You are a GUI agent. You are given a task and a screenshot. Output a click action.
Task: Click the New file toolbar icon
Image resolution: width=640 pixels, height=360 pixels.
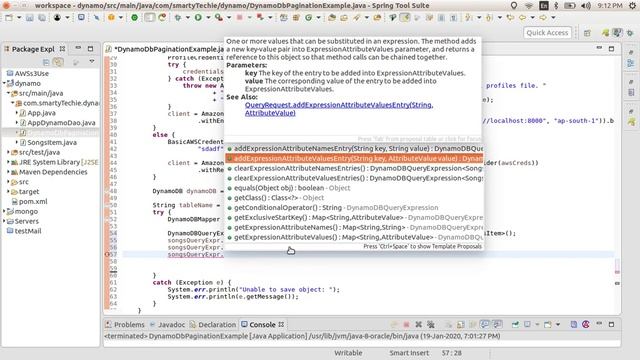coord(9,18)
